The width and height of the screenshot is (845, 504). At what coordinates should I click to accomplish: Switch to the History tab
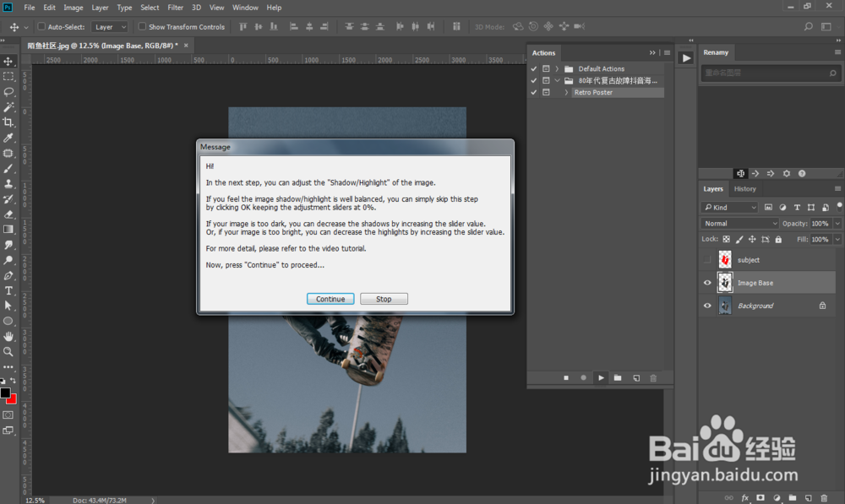pos(744,189)
